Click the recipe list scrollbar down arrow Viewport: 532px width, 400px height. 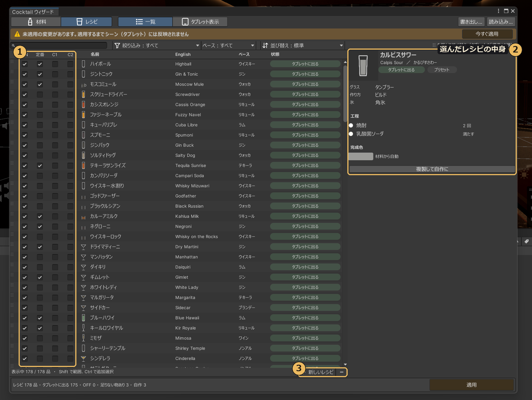(345, 364)
